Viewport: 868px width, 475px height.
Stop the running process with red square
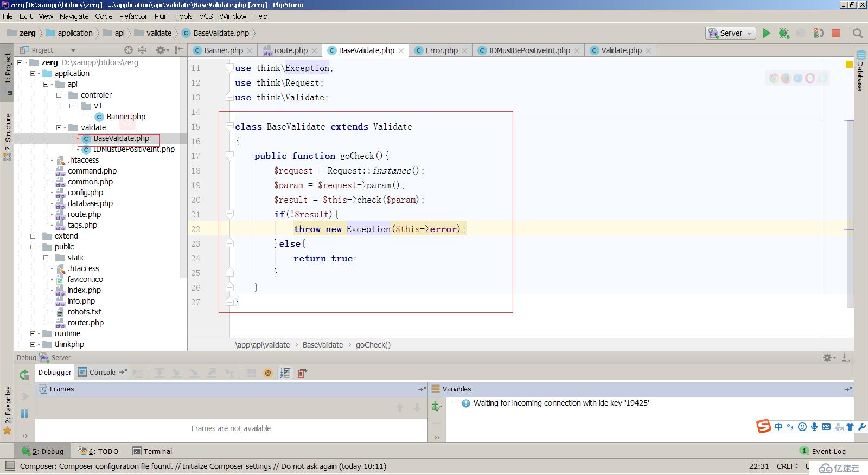coord(836,33)
